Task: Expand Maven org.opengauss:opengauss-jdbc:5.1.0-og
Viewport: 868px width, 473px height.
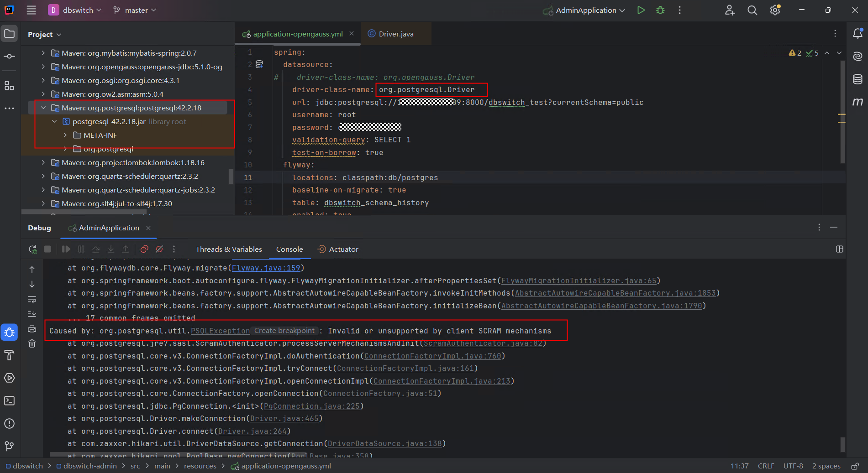Action: [x=43, y=67]
